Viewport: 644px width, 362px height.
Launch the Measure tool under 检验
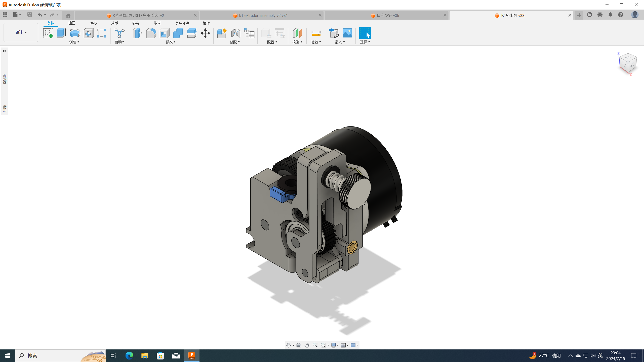(x=316, y=33)
